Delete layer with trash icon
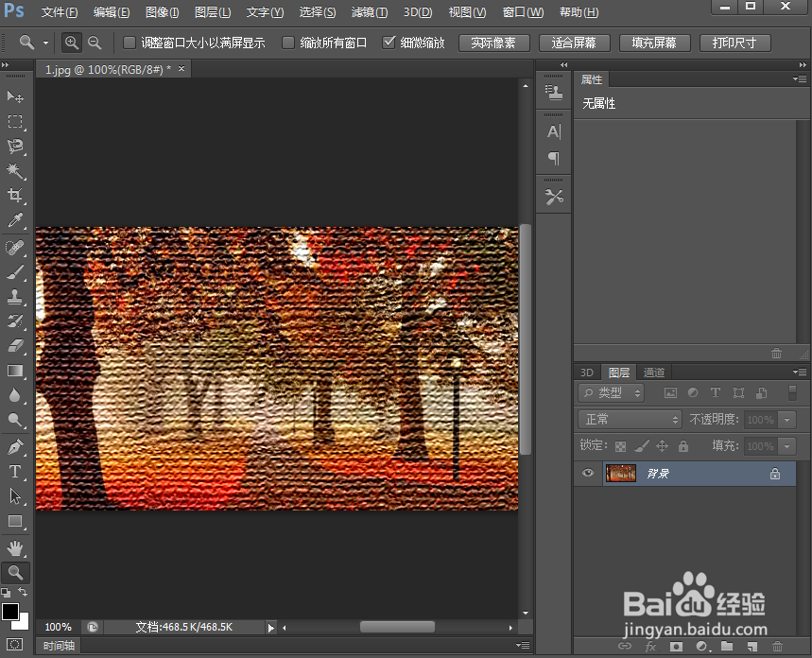The width and height of the screenshot is (812, 658). pyautogui.click(x=777, y=646)
